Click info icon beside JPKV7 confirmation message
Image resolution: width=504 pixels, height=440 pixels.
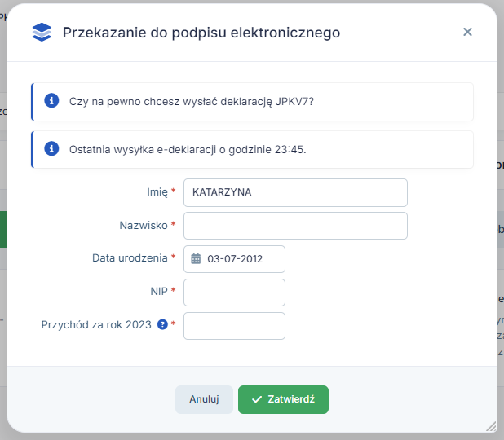[51, 101]
